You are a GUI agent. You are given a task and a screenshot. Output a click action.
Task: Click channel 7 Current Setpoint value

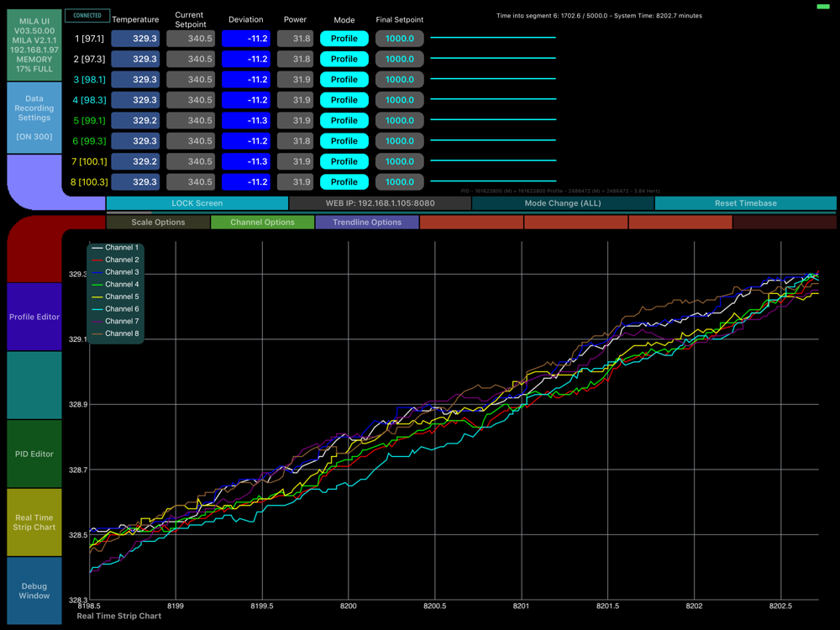[191, 161]
